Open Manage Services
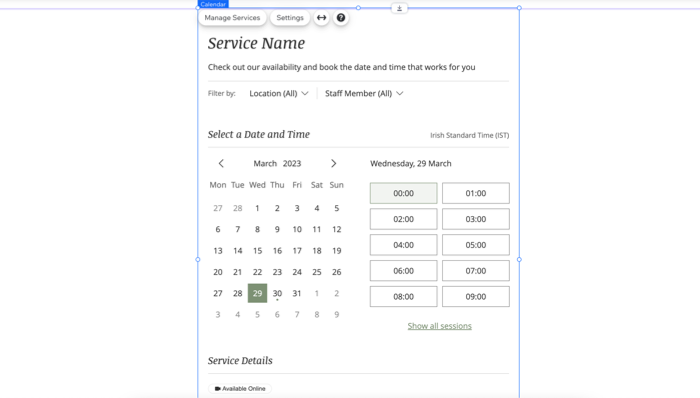The width and height of the screenshot is (700, 398). (232, 18)
